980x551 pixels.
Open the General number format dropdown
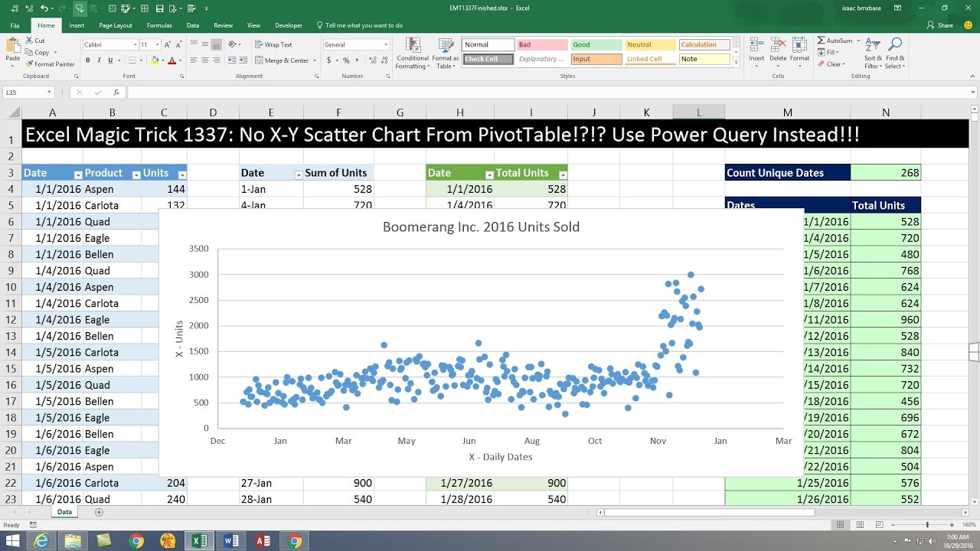(386, 44)
